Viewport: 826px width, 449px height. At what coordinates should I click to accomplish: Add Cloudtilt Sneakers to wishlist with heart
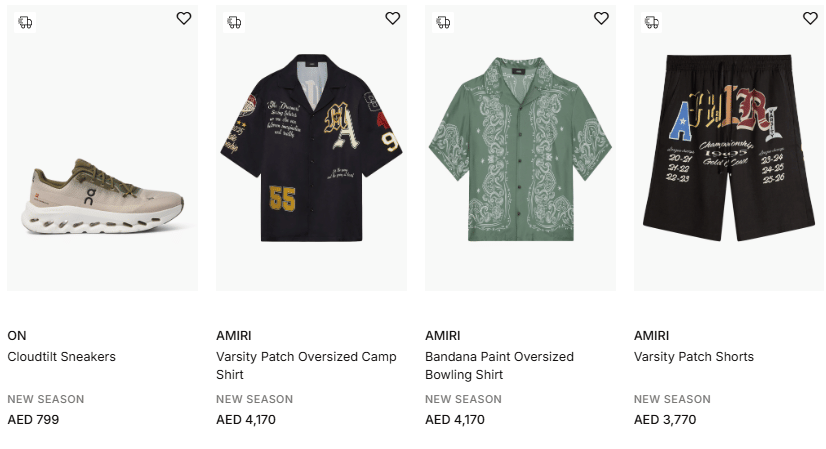pyautogui.click(x=184, y=18)
